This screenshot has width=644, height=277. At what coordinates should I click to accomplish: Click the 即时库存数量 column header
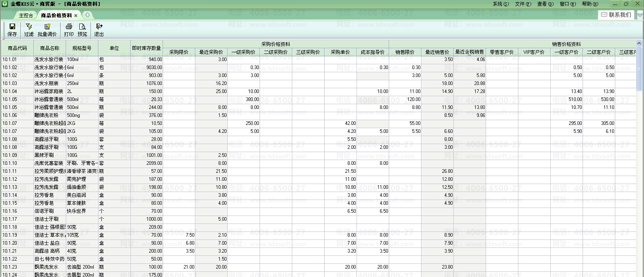[146, 48]
